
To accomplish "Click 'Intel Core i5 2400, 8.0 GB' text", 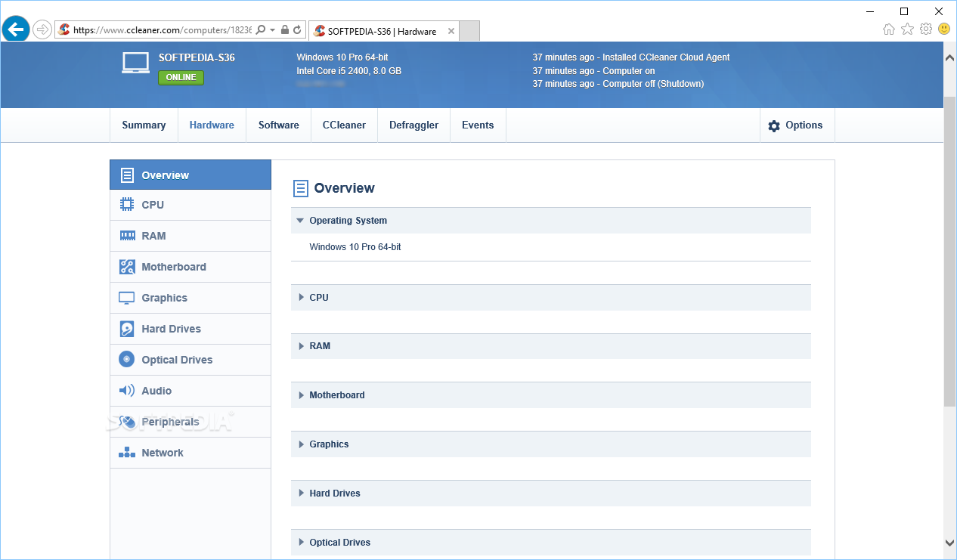I will [x=348, y=71].
